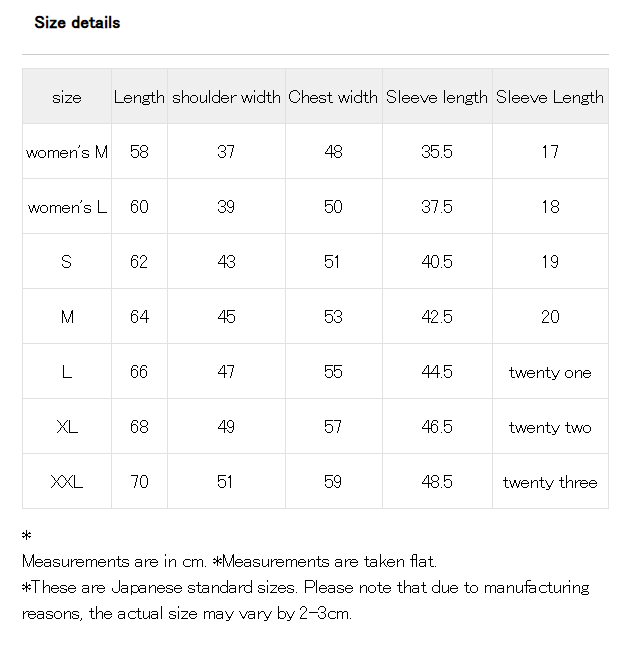The height and width of the screenshot is (652, 642).
Task: Click the 'Measurements are in cm' note
Action: [114, 561]
